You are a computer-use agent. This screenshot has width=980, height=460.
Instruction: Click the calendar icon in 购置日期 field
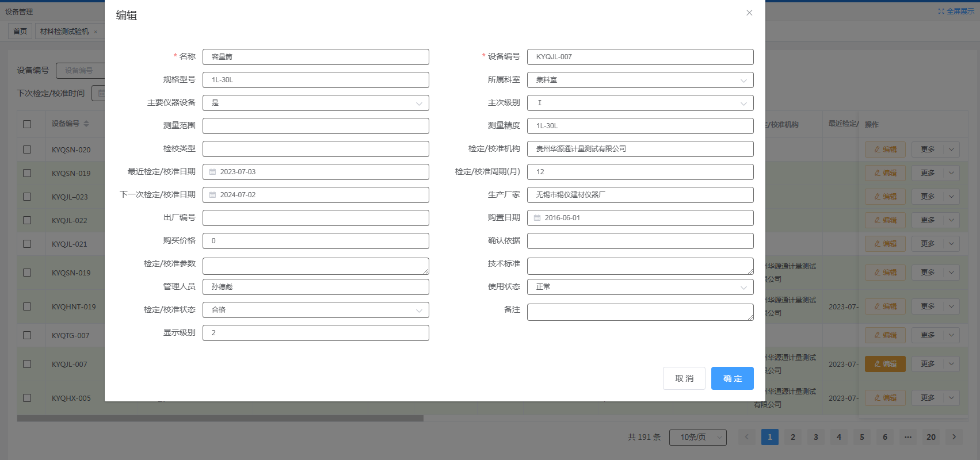coord(537,218)
